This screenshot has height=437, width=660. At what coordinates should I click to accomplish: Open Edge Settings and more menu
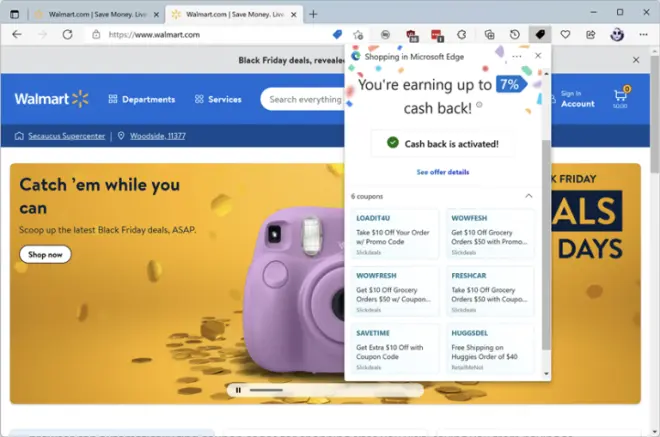(643, 35)
